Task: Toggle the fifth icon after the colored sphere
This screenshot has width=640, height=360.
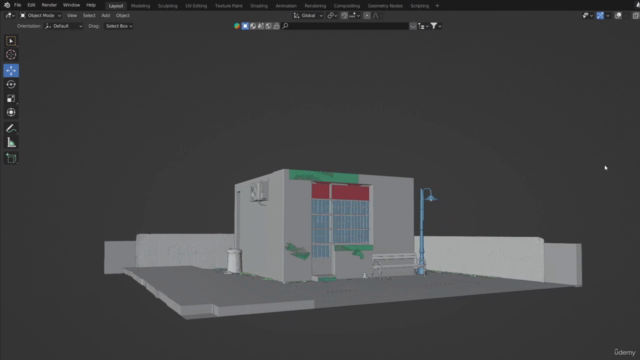Action: coord(269,26)
